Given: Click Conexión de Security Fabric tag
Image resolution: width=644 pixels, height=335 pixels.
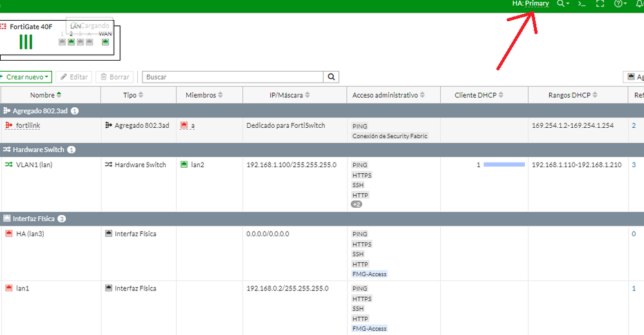Looking at the screenshot, I should point(390,136).
